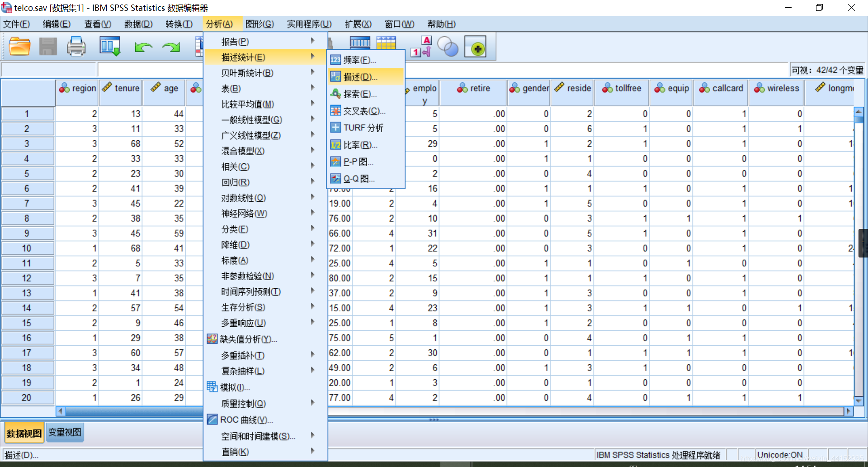Click age cell showing 59 in row 9
The width and height of the screenshot is (868, 467).
[164, 233]
